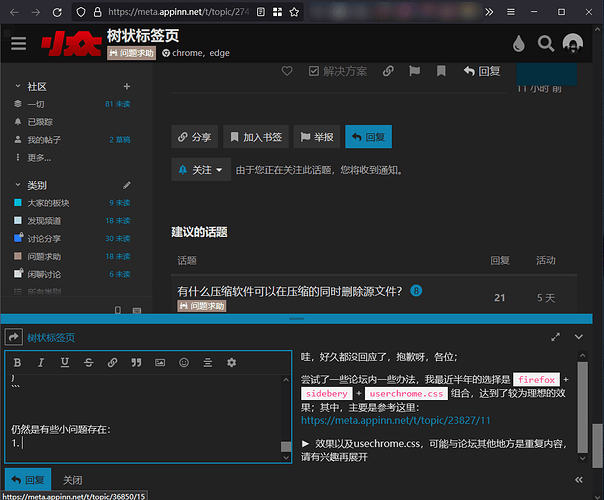
Task: Open the 问题求助 category in sidebar
Action: coord(47,256)
